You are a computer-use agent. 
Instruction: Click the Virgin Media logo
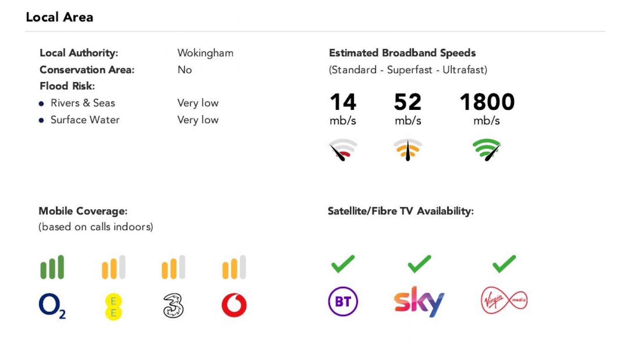pyautogui.click(x=504, y=300)
